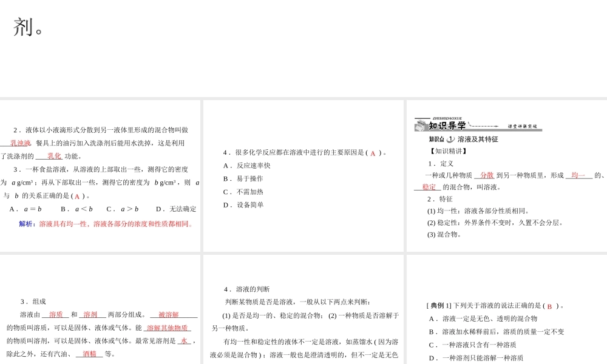Image resolution: width=607 pixels, height=364 pixels.
Task: Open slide thumbnail with question 2 on 乳浊液
Action: pos(100,176)
